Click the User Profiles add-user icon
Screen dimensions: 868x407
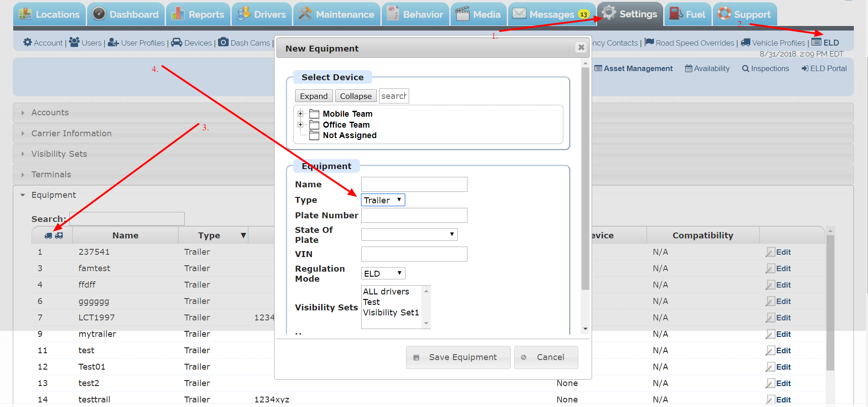click(113, 43)
